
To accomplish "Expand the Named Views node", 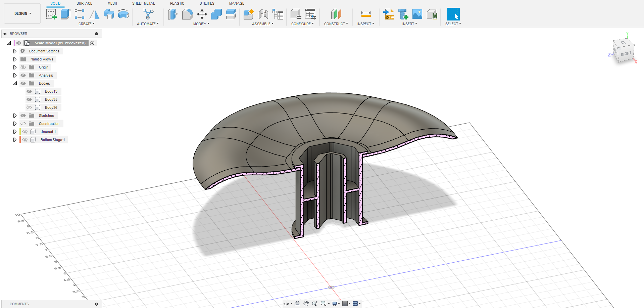I will [x=15, y=59].
